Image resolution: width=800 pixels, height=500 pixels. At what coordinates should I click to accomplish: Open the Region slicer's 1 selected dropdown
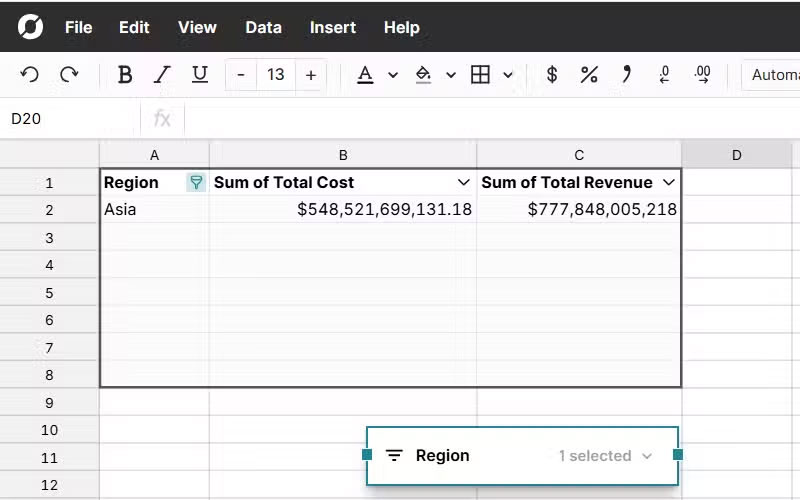605,456
